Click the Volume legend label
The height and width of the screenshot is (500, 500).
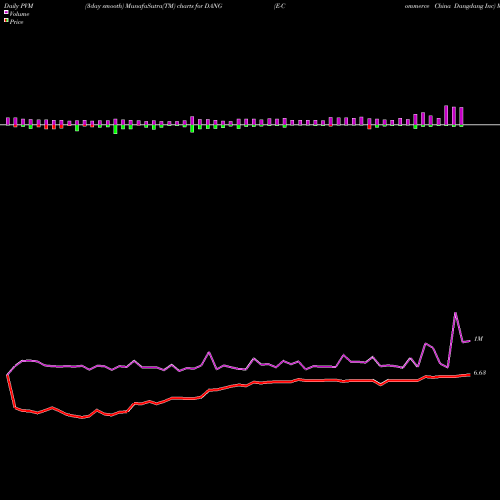pyautogui.click(x=19, y=14)
